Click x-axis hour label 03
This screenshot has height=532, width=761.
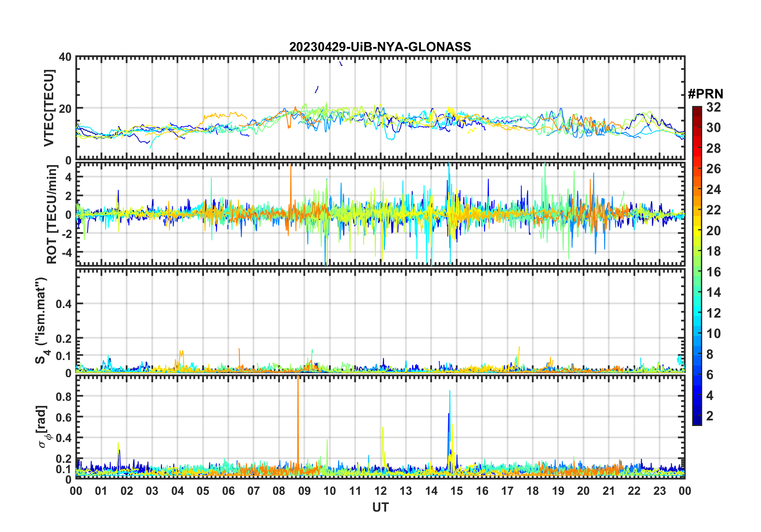click(x=152, y=491)
